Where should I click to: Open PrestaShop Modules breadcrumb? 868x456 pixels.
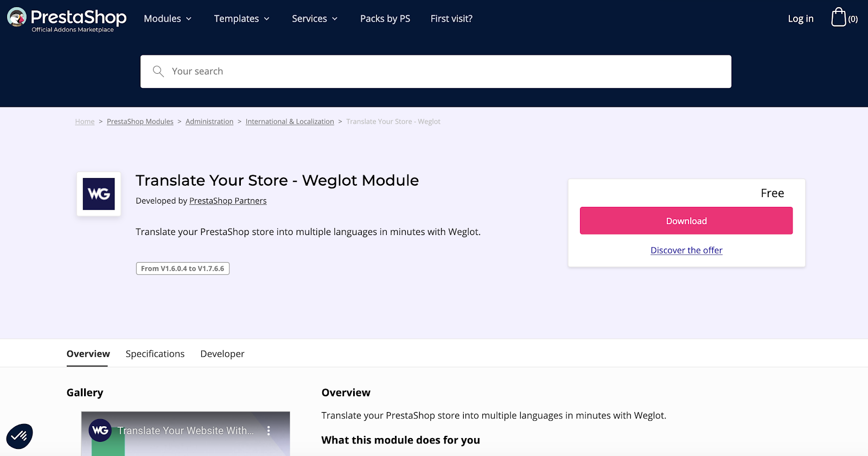(140, 122)
